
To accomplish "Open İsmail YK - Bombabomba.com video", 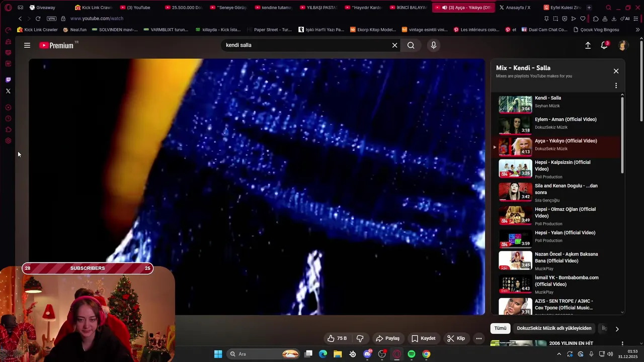I will [x=556, y=285].
